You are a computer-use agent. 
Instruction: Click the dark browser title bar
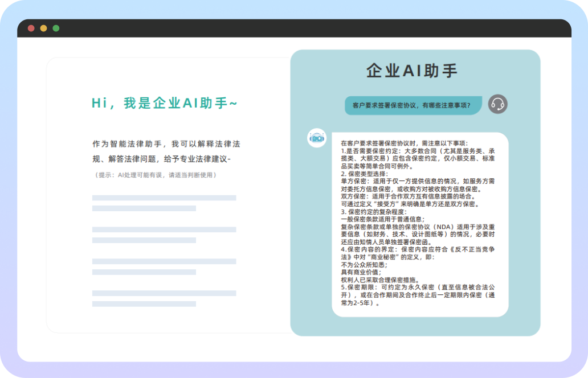click(x=285, y=26)
